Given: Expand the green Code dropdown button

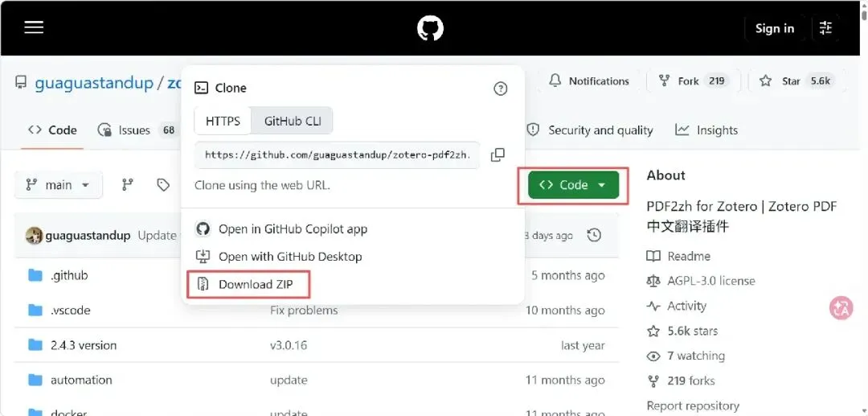Looking at the screenshot, I should (x=573, y=185).
